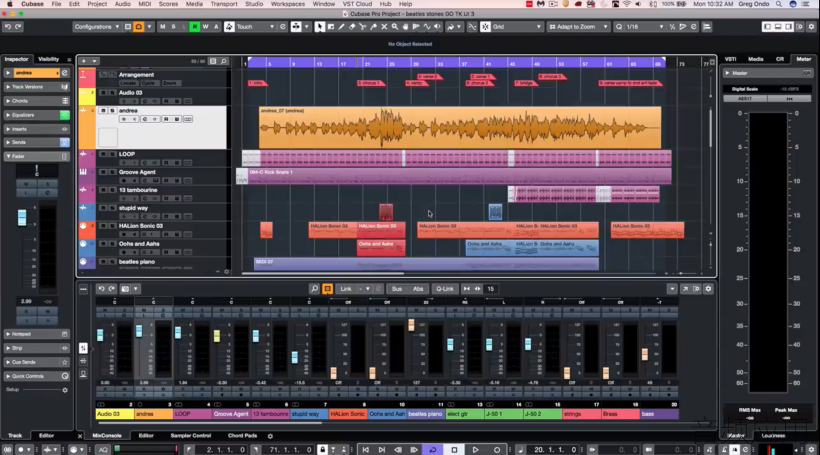The height and width of the screenshot is (455, 820).
Task: Select the andrea_07 audio event
Action: pyautogui.click(x=460, y=128)
